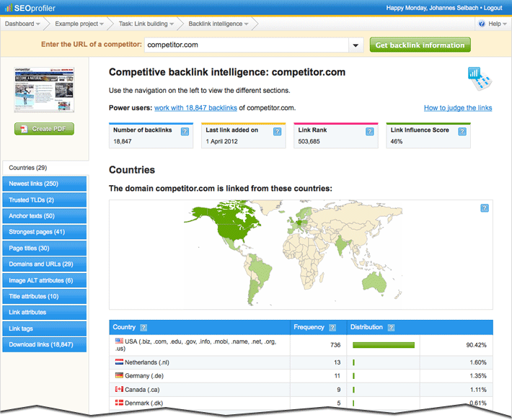Switch to Anchor texts (50) section

tap(44, 216)
